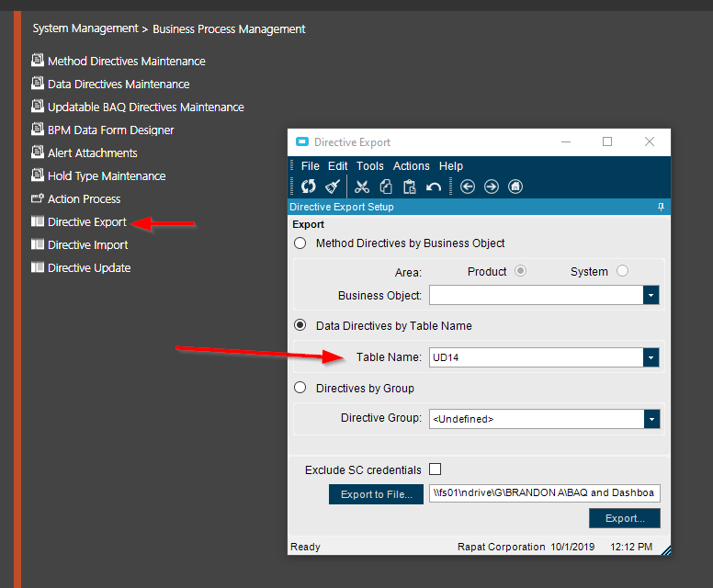Image resolution: width=713 pixels, height=588 pixels.
Task: Click the Undo arrow icon
Action: click(434, 187)
